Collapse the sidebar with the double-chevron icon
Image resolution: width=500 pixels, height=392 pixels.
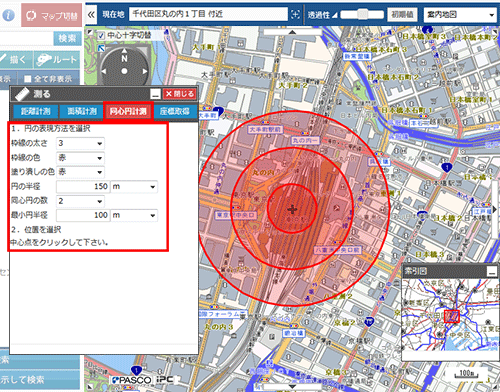point(91,15)
